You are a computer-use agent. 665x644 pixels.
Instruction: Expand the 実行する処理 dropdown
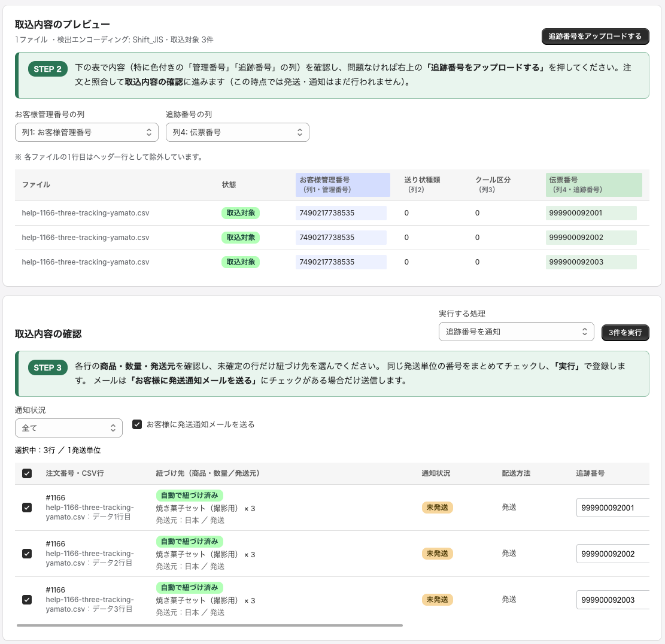point(516,332)
